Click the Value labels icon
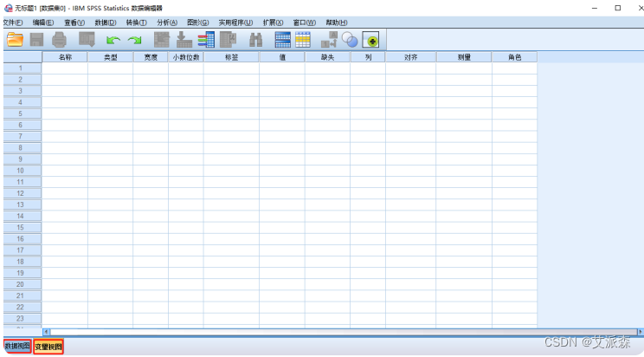644x357 pixels. (329, 40)
